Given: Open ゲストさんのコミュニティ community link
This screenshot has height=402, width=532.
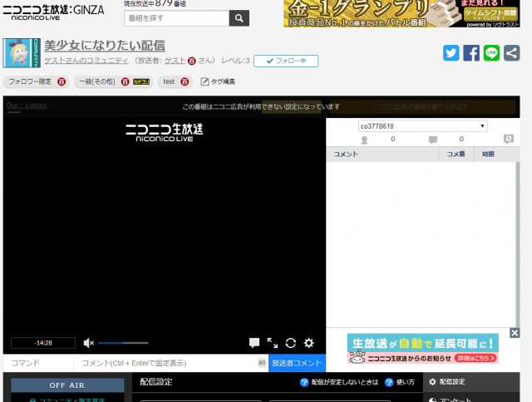Looking at the screenshot, I should [86, 61].
